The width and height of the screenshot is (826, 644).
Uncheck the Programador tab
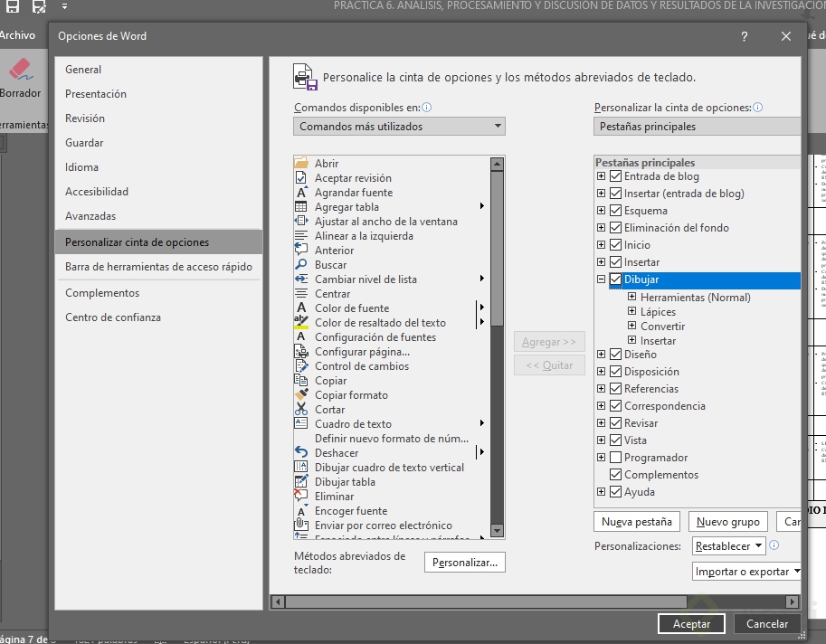[614, 457]
